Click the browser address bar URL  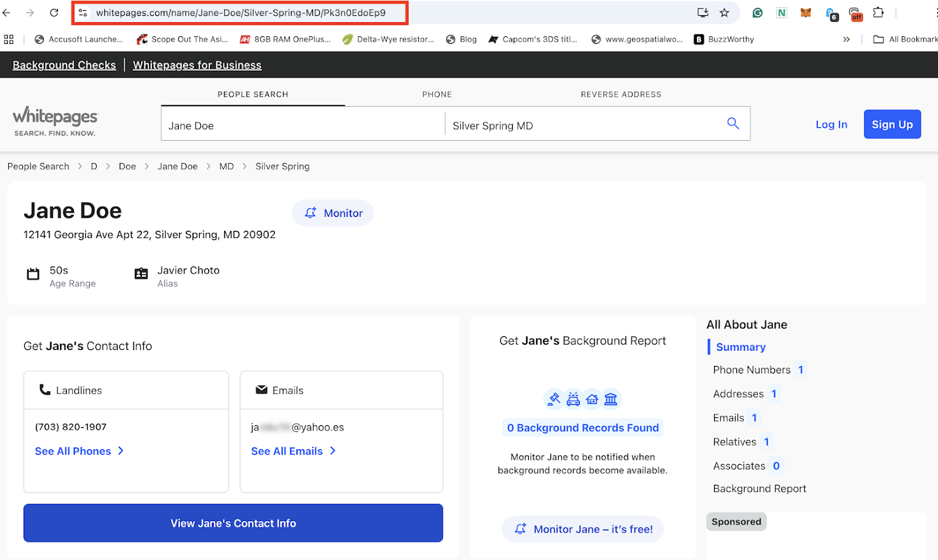coord(241,13)
